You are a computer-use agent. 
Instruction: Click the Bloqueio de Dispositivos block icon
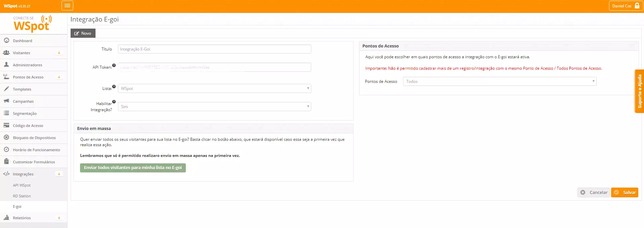tap(6, 137)
